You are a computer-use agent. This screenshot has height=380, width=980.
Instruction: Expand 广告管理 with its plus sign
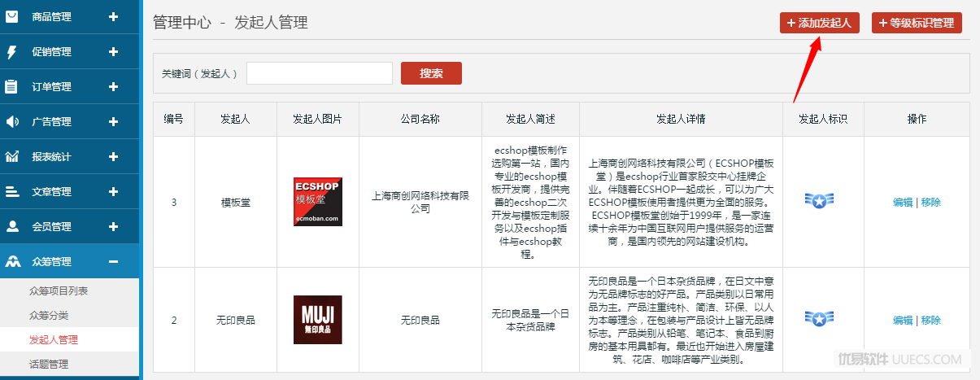pyautogui.click(x=113, y=121)
